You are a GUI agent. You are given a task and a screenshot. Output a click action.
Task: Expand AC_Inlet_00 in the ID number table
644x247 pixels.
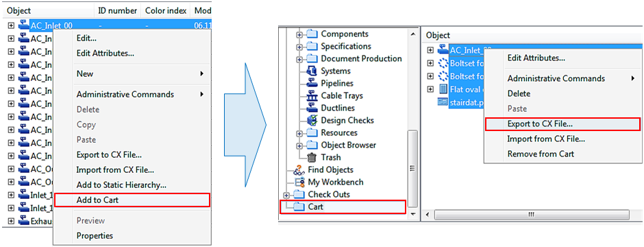pos(11,25)
